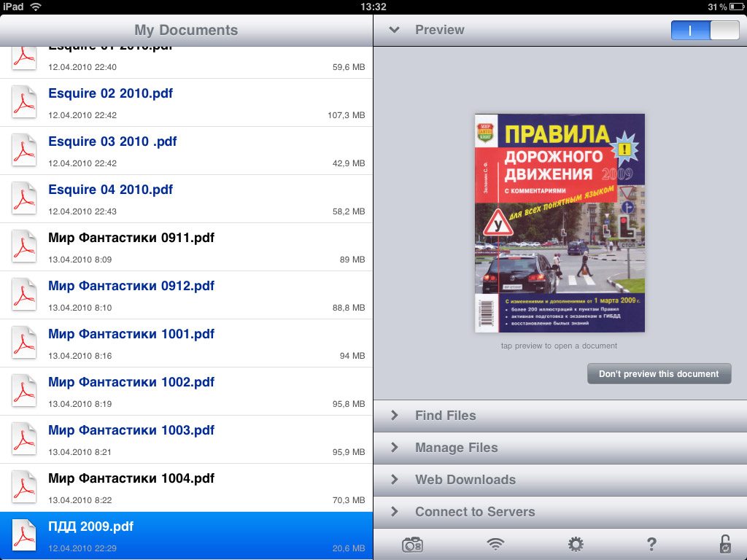Image resolution: width=747 pixels, height=560 pixels.
Task: Tap the battery indicator in status bar
Action: tap(738, 7)
